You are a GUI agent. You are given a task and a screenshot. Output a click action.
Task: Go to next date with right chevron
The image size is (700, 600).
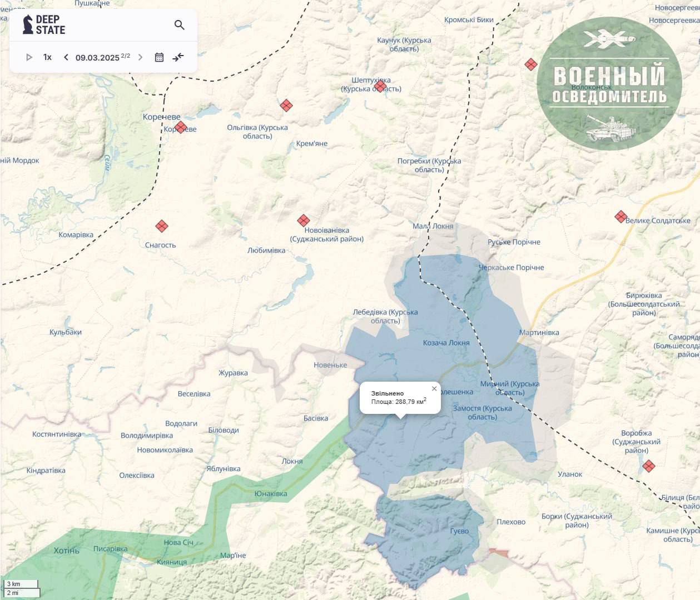pyautogui.click(x=140, y=57)
